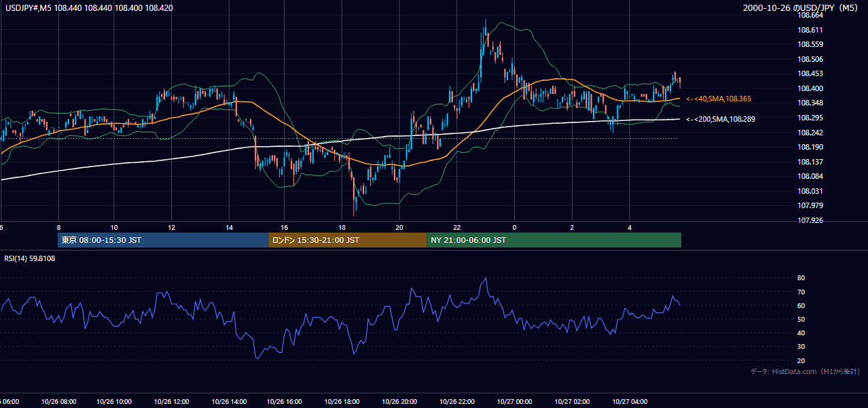Click the 108.190 price axis label
This screenshot has height=408, width=868.
pos(811,147)
